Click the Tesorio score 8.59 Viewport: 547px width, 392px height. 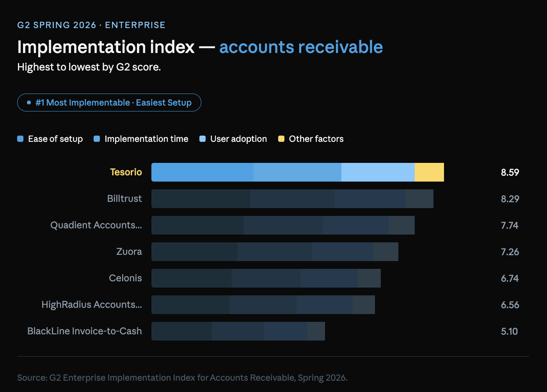point(510,172)
